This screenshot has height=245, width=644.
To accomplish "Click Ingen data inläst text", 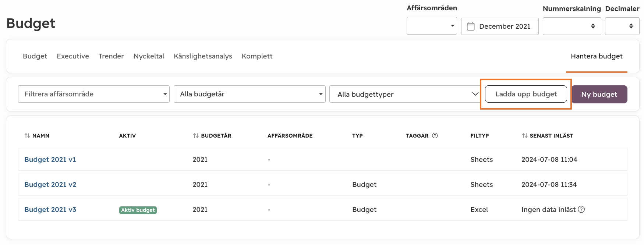I will click(548, 209).
